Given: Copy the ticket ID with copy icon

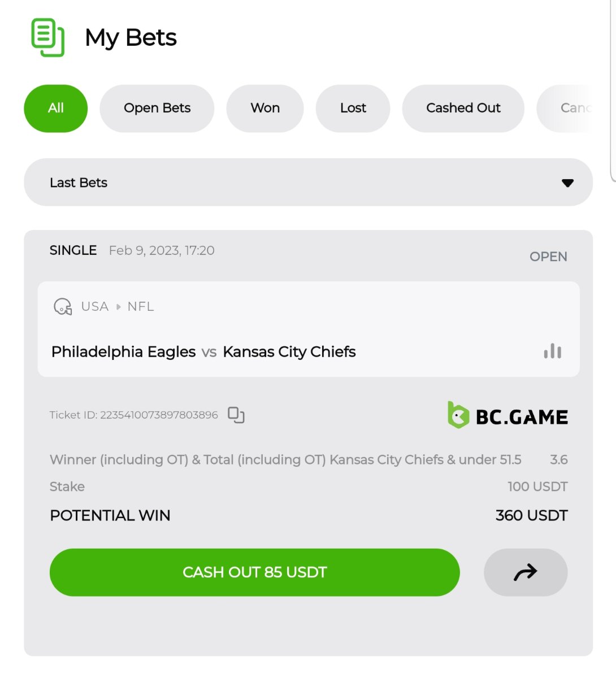Looking at the screenshot, I should [x=236, y=415].
